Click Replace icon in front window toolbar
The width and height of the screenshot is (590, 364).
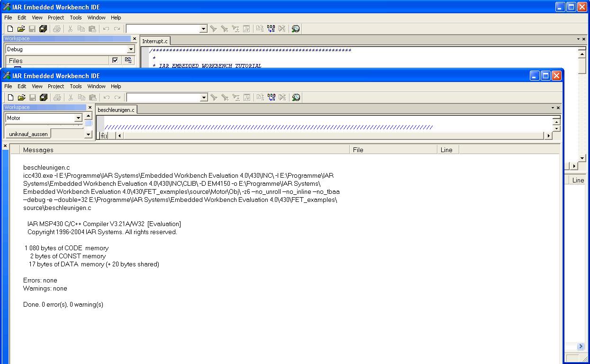(x=236, y=98)
